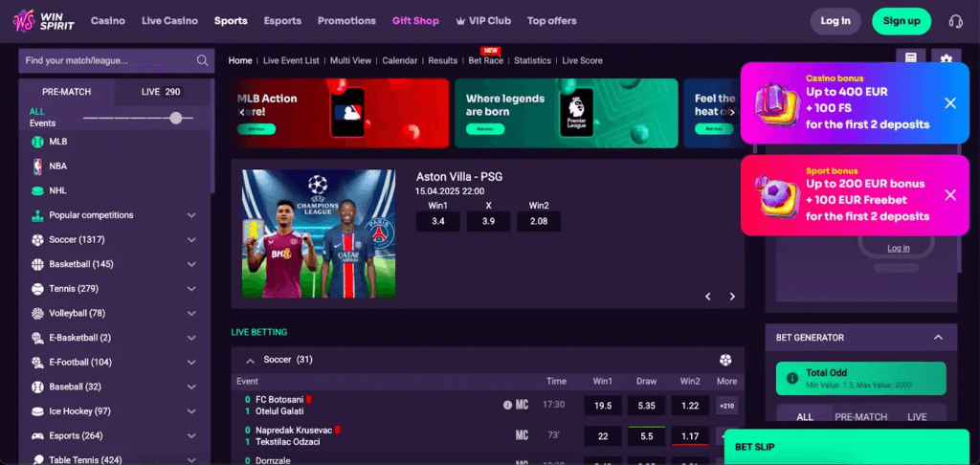Open the settings gear icon
Screen dimensions: 980x465
click(946, 58)
